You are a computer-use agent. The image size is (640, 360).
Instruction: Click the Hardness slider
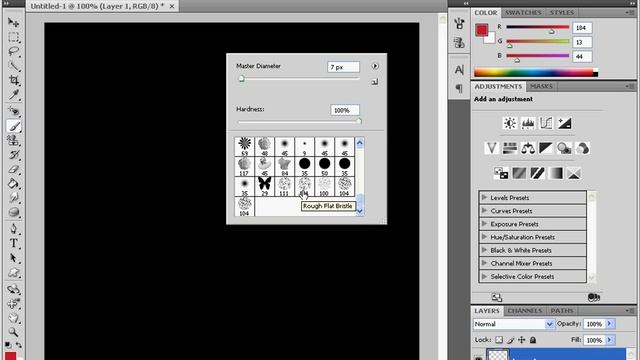pyautogui.click(x=300, y=122)
